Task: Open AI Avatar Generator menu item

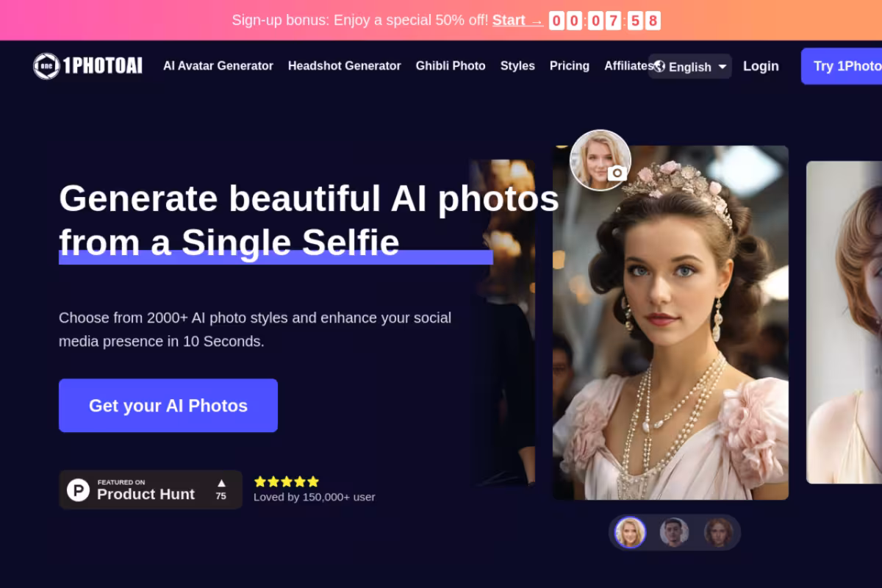Action: pyautogui.click(x=218, y=66)
